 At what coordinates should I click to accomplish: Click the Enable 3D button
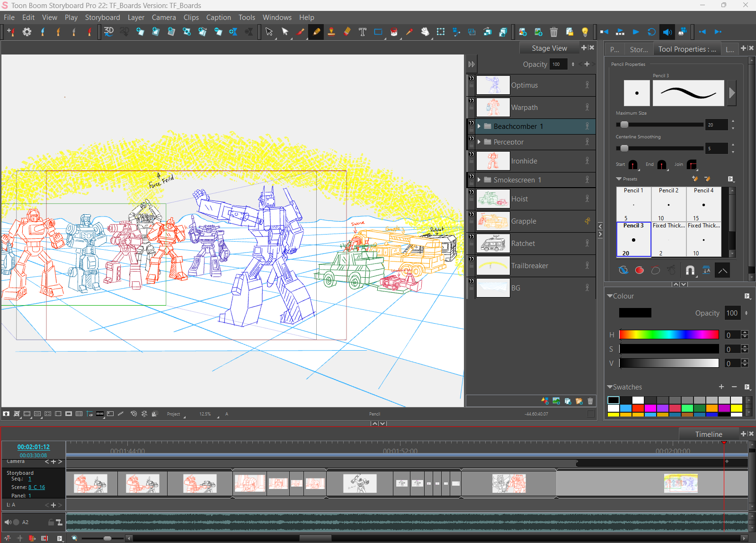pyautogui.click(x=109, y=32)
